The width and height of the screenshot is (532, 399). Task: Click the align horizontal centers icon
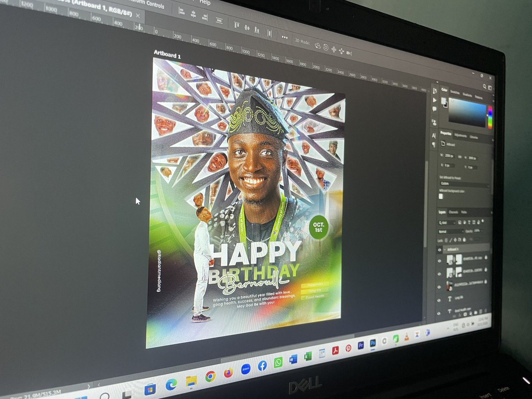[x=193, y=14]
